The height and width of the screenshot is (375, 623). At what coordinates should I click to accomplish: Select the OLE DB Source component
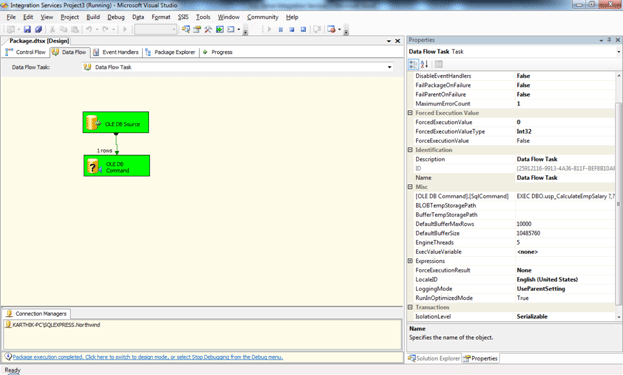[x=116, y=122]
